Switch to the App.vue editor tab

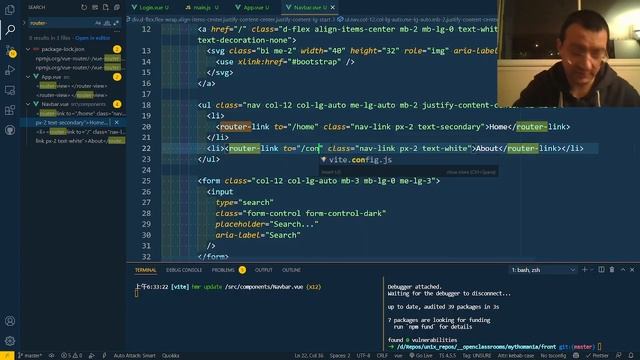(252, 7)
